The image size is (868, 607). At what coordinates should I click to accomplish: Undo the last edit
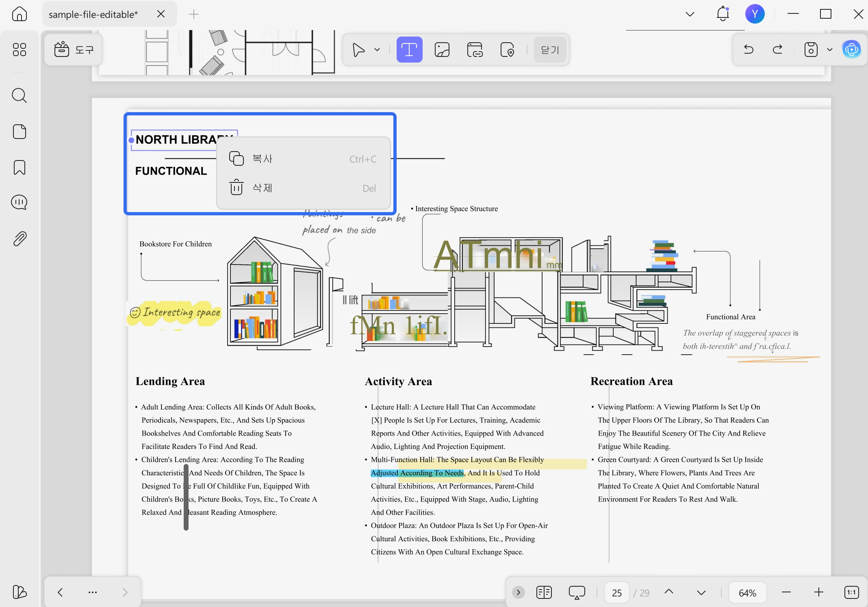point(749,50)
